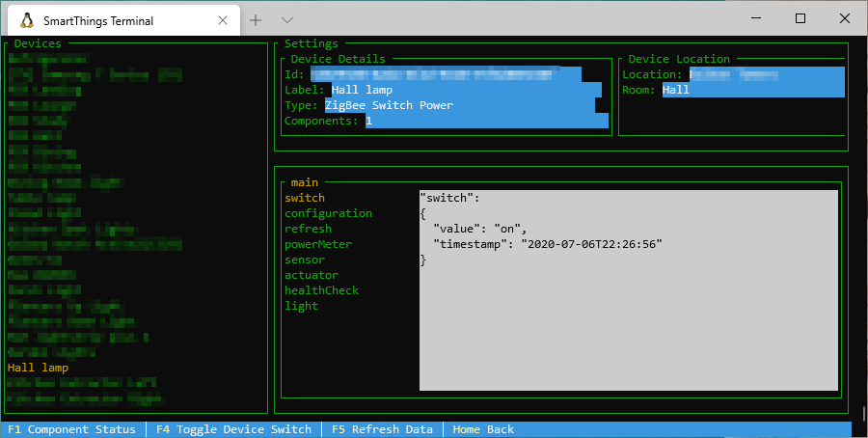
Task: Select the sensor capability
Action: tap(305, 260)
